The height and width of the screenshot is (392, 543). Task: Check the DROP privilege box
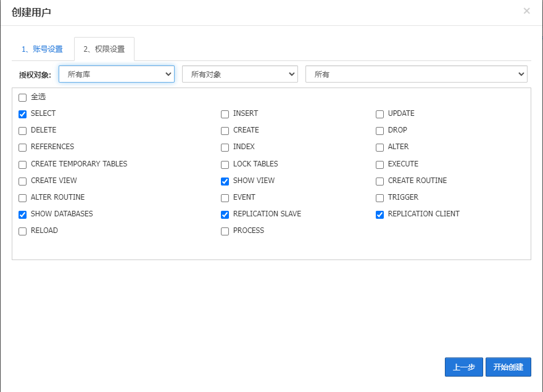[380, 131]
